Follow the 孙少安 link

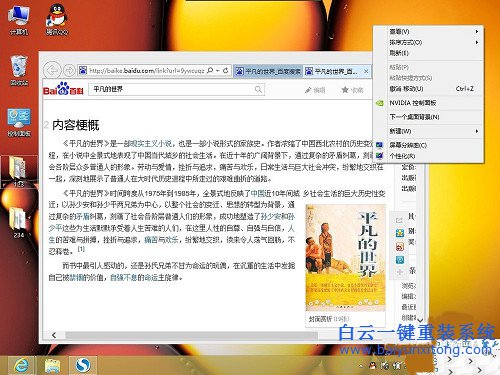[x=271, y=216]
